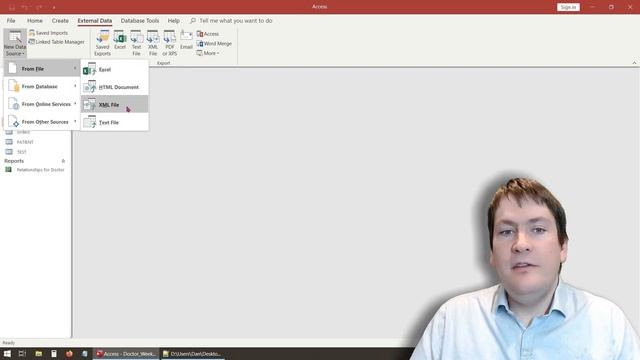Select the External Data tab
Viewport: 640px width, 360px height.
95,20
